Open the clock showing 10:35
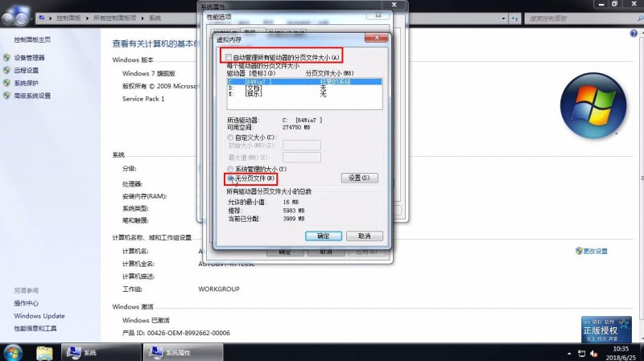The height and width of the screenshot is (361, 644). 620,353
